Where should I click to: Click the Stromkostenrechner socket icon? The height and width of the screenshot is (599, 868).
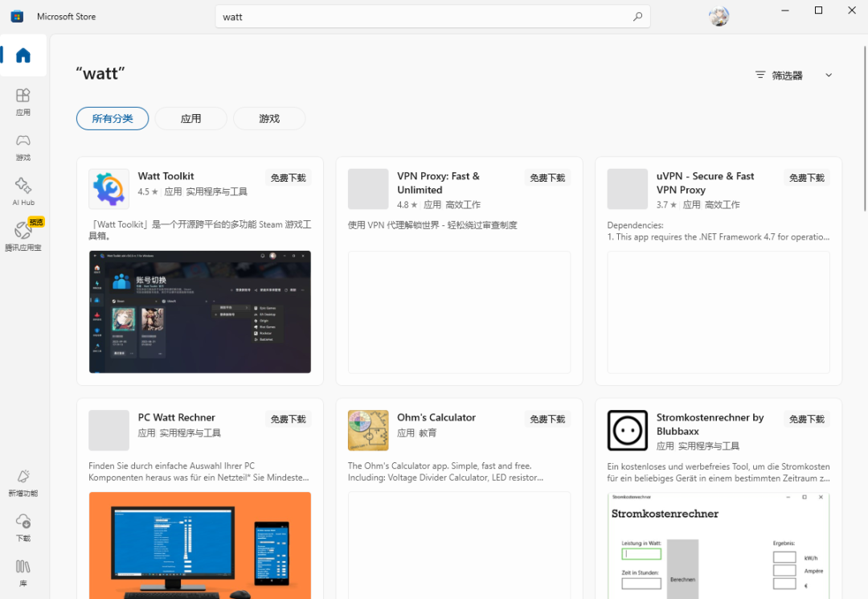(x=627, y=430)
